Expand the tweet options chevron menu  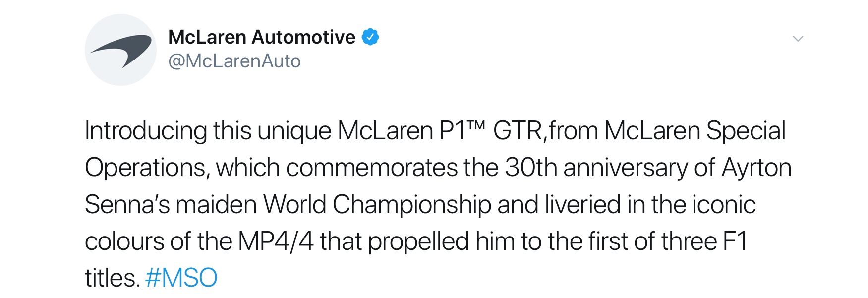point(798,39)
